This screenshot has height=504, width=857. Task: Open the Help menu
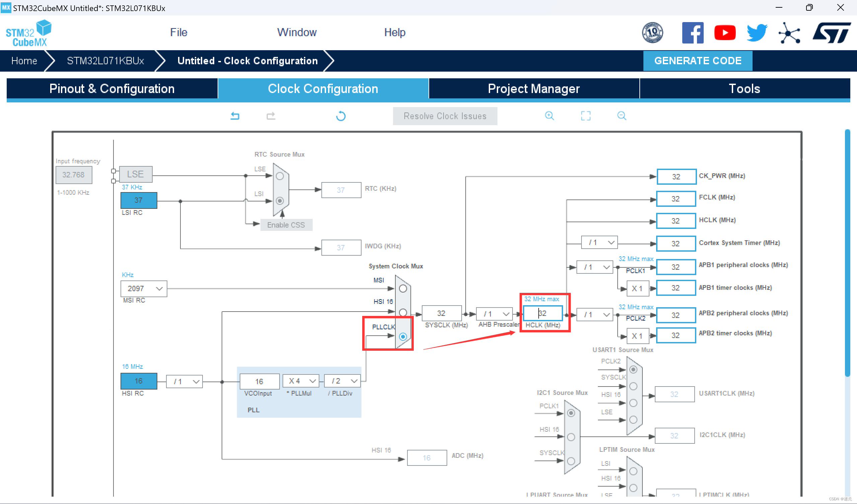coord(394,32)
